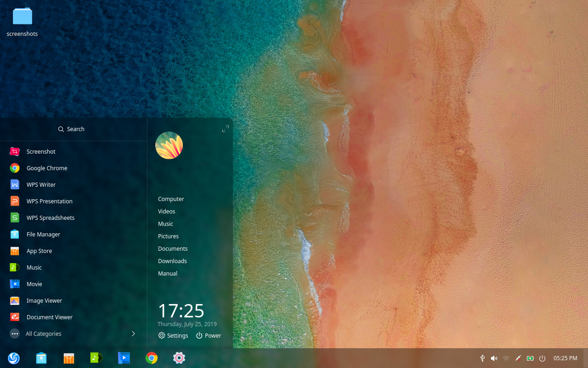Viewport: 588px width, 368px height.
Task: Click the arrow next to All Categories
Action: pyautogui.click(x=133, y=334)
